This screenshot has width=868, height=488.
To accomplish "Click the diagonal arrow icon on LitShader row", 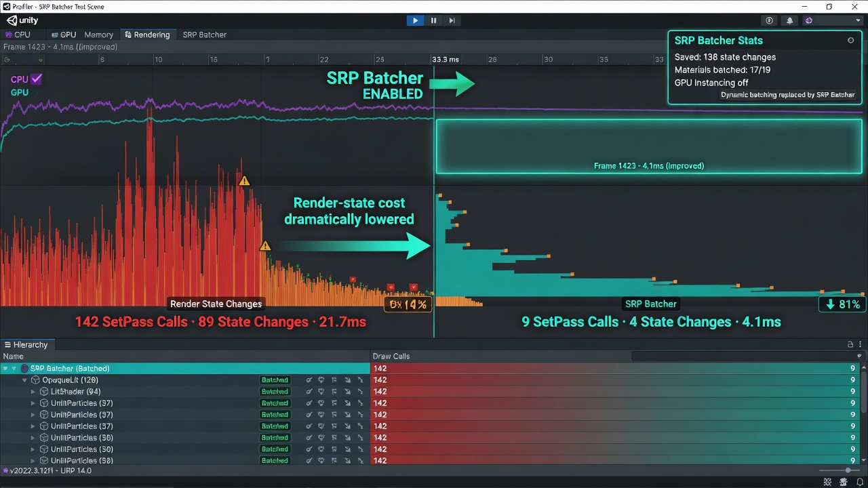I will pos(347,392).
